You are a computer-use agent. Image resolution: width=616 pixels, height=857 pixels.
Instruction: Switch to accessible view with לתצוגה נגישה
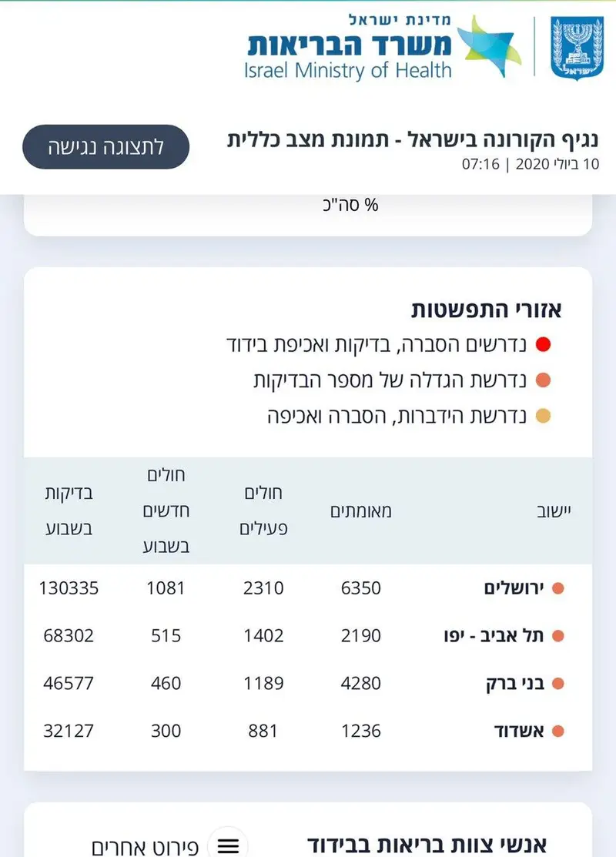[x=106, y=146]
